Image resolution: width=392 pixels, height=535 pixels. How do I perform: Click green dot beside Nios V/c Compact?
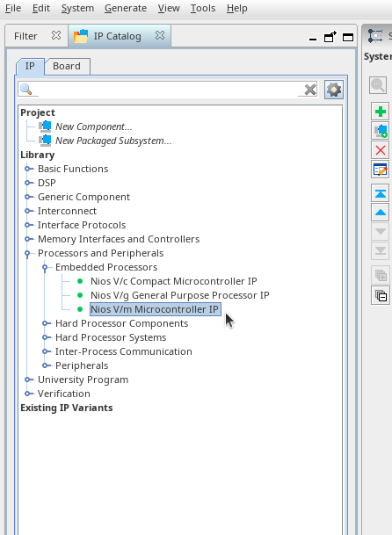(80, 281)
